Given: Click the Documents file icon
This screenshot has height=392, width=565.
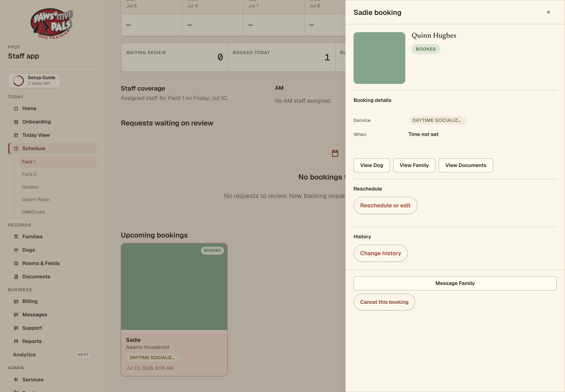Looking at the screenshot, I should click(16, 277).
